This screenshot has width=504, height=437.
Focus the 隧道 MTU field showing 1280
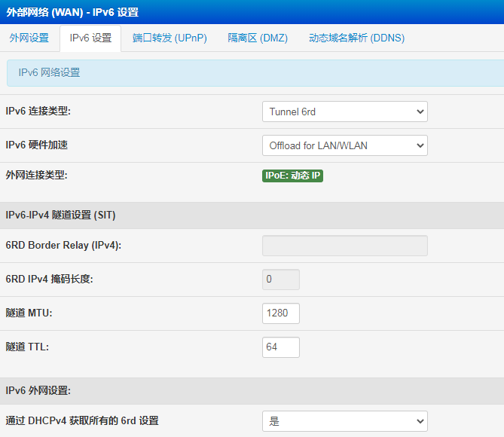click(x=280, y=313)
